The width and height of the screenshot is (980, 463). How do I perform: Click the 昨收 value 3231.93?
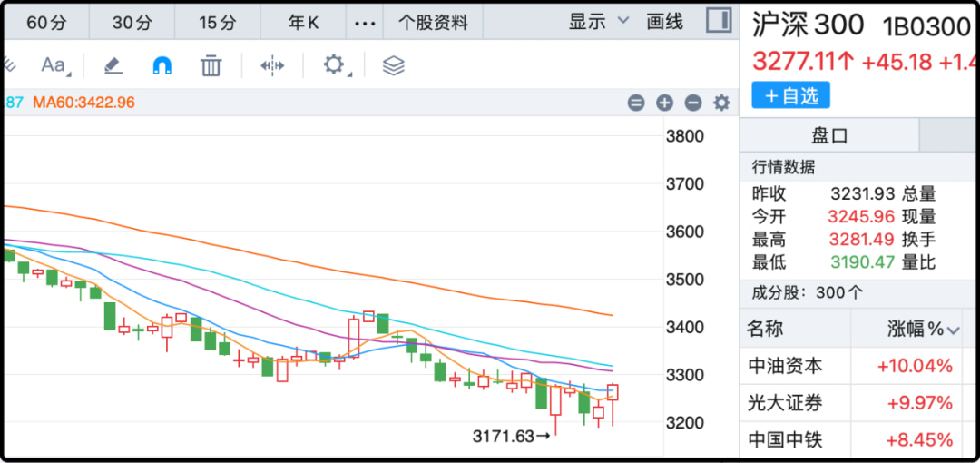tap(863, 193)
